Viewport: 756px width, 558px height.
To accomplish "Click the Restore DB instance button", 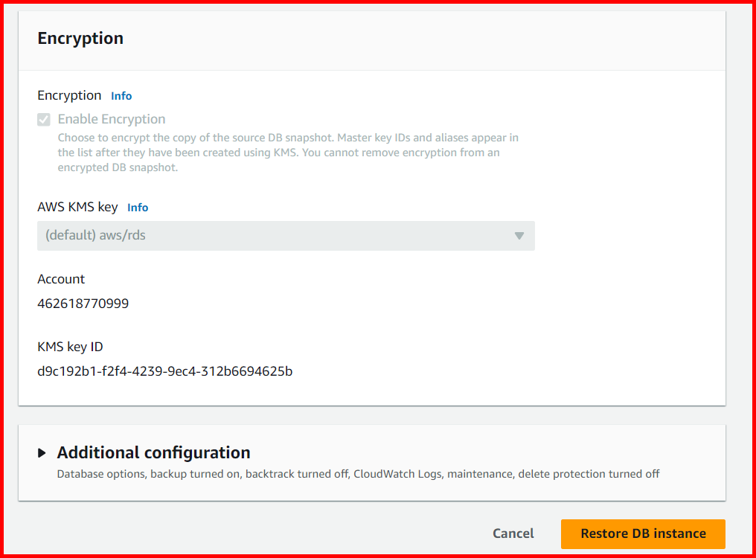I will [x=642, y=533].
